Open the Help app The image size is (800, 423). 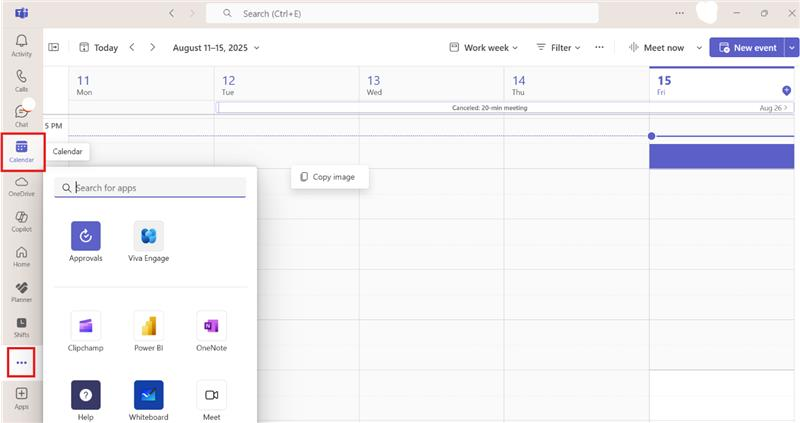86,401
